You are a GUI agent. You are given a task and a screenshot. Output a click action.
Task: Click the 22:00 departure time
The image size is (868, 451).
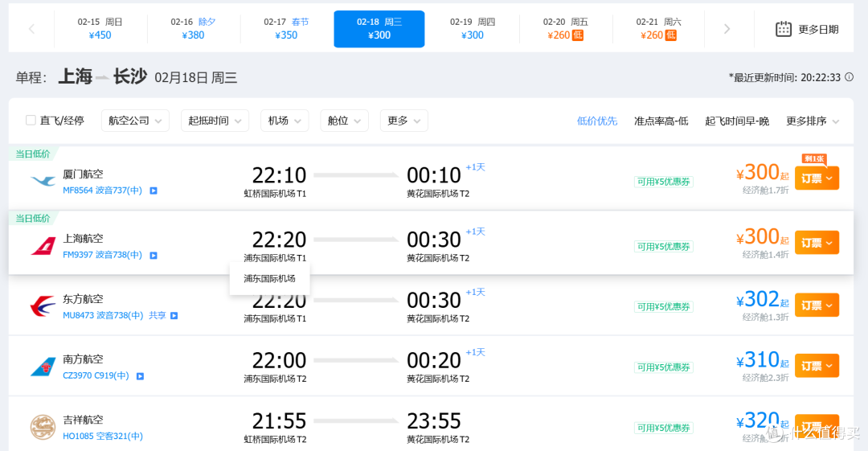(279, 361)
